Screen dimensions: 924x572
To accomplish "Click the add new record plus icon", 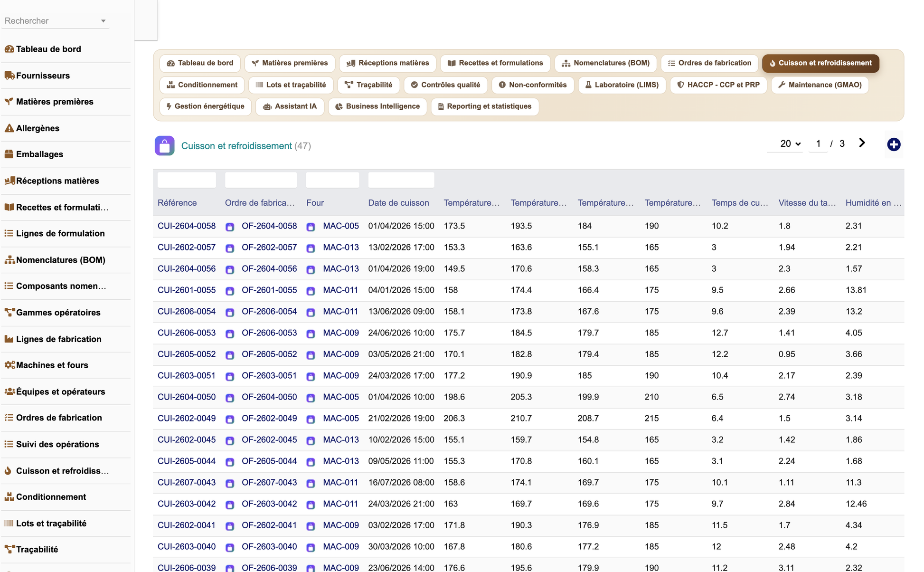I will [x=894, y=144].
